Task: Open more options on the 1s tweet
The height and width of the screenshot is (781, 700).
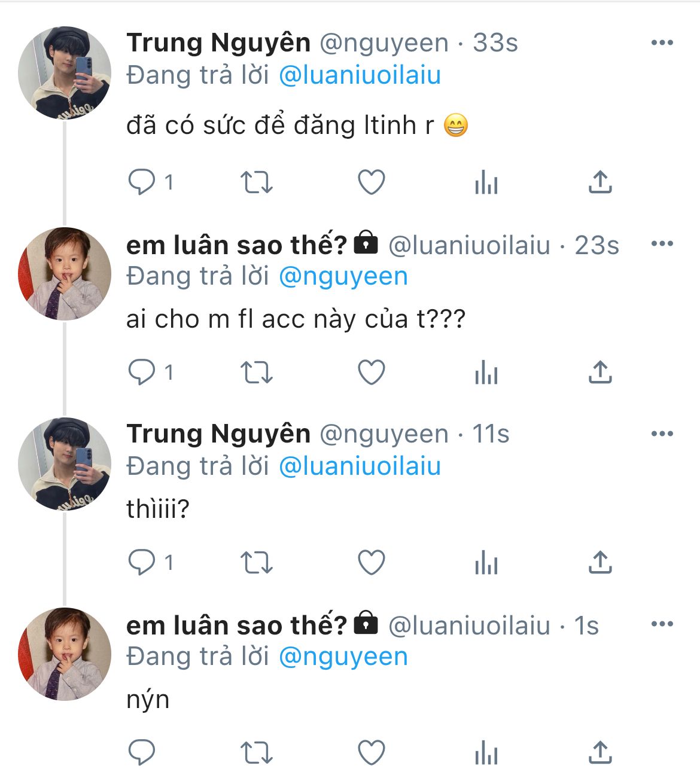Action: click(662, 624)
